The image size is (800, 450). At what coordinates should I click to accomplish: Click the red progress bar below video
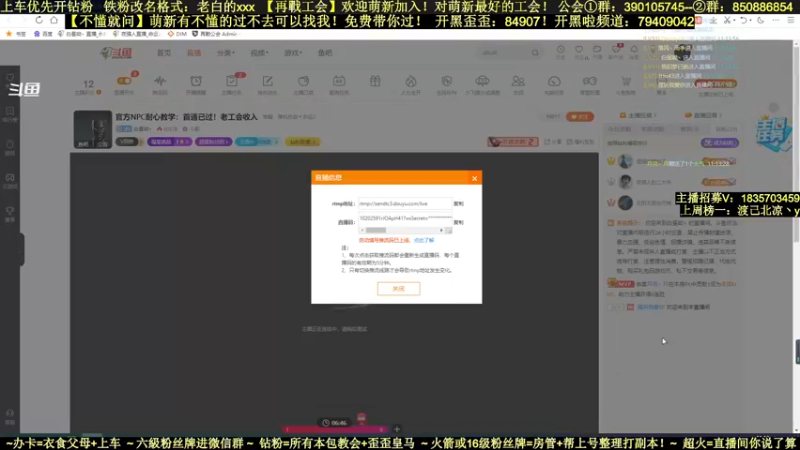click(335, 430)
